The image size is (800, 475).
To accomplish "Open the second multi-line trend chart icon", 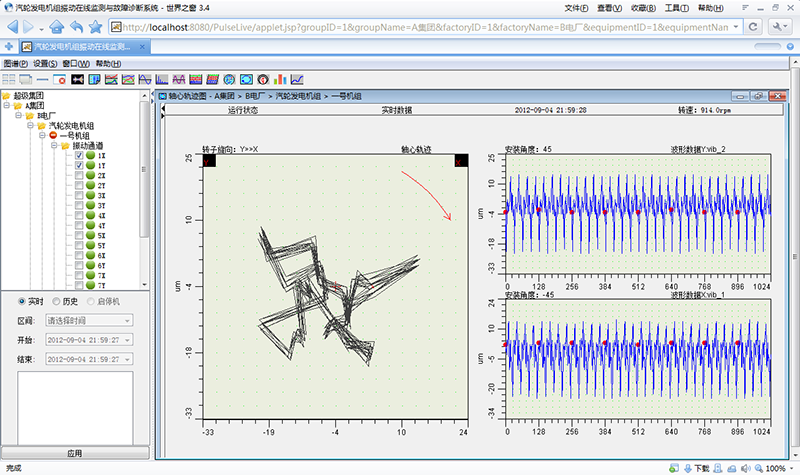I will (x=128, y=79).
